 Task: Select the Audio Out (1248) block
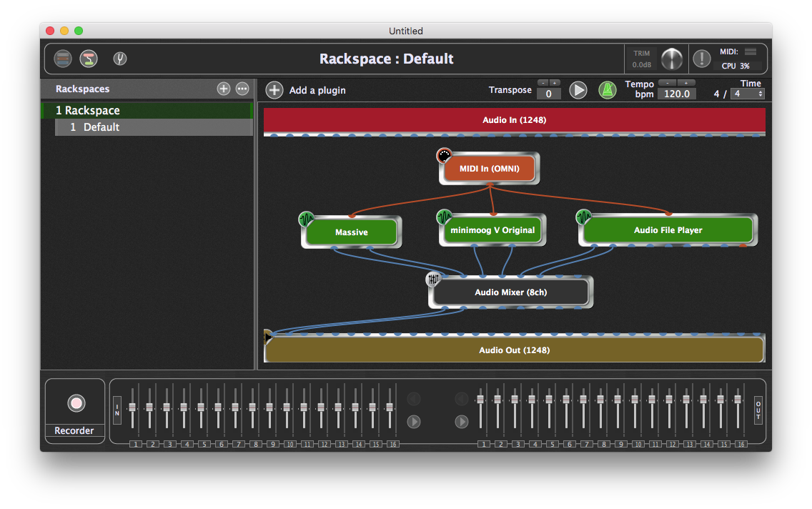pos(514,350)
